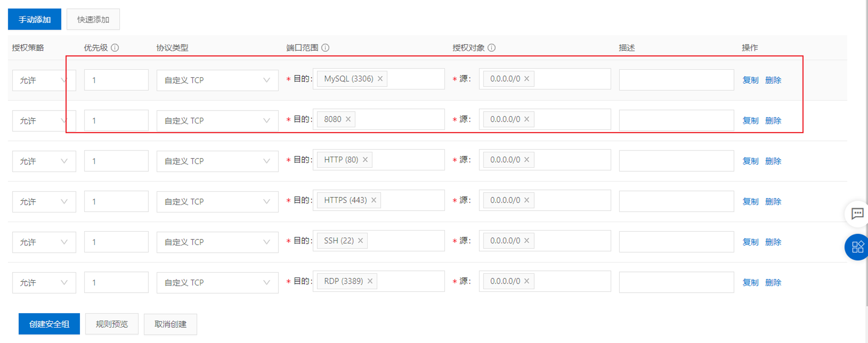The image size is (868, 343).
Task: Click 复制 link in HTTPS (443) row
Action: click(x=750, y=202)
